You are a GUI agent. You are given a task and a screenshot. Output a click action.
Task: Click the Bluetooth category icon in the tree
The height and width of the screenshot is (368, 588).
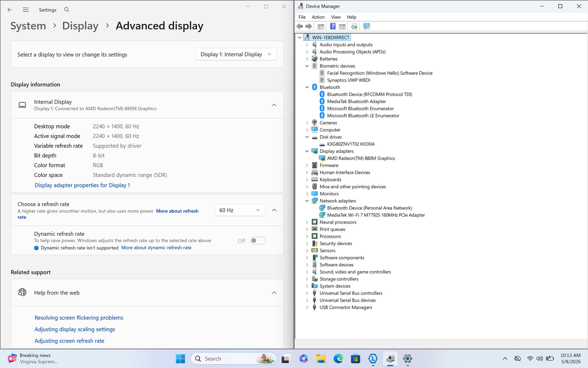315,87
